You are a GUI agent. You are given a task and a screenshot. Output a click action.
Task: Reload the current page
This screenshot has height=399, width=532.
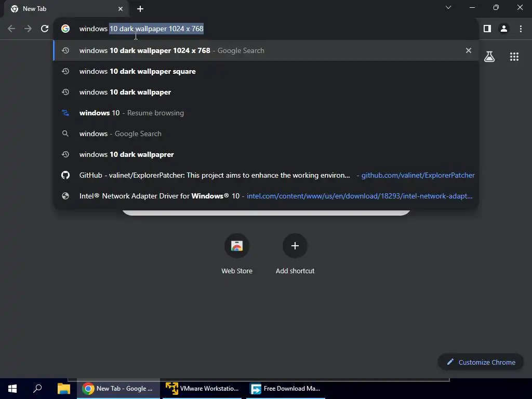[x=45, y=29]
